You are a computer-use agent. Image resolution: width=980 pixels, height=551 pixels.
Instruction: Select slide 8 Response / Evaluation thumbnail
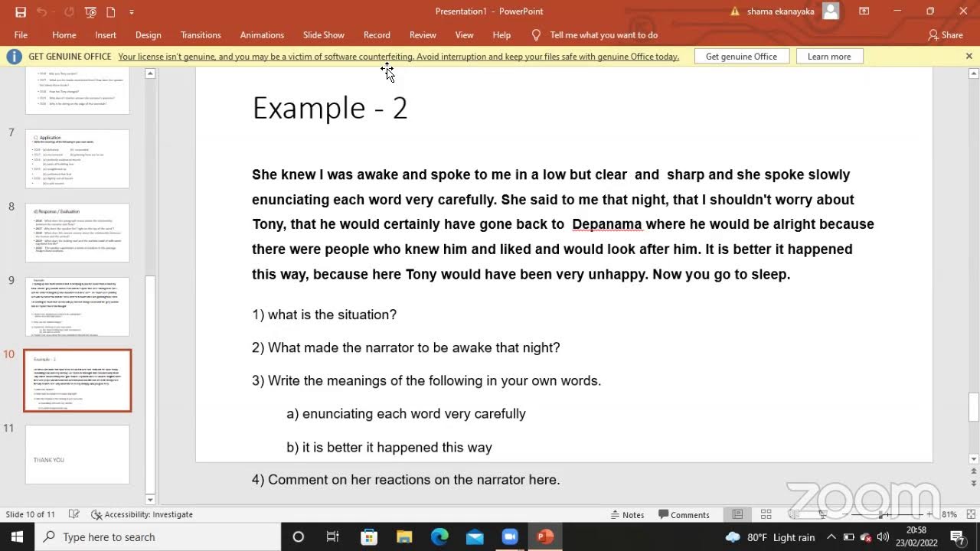coord(77,233)
